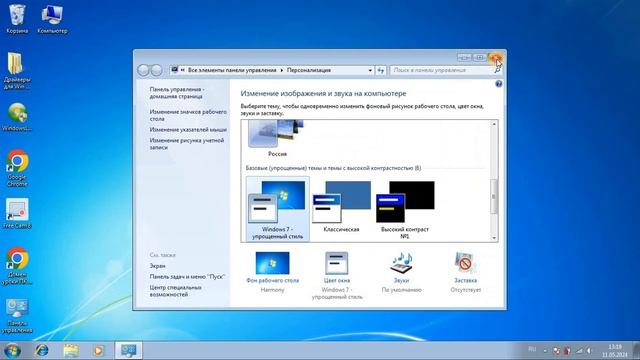This screenshot has width=640, height=360.
Task: Click the theme list scrollbar thumb
Action: tap(494, 196)
